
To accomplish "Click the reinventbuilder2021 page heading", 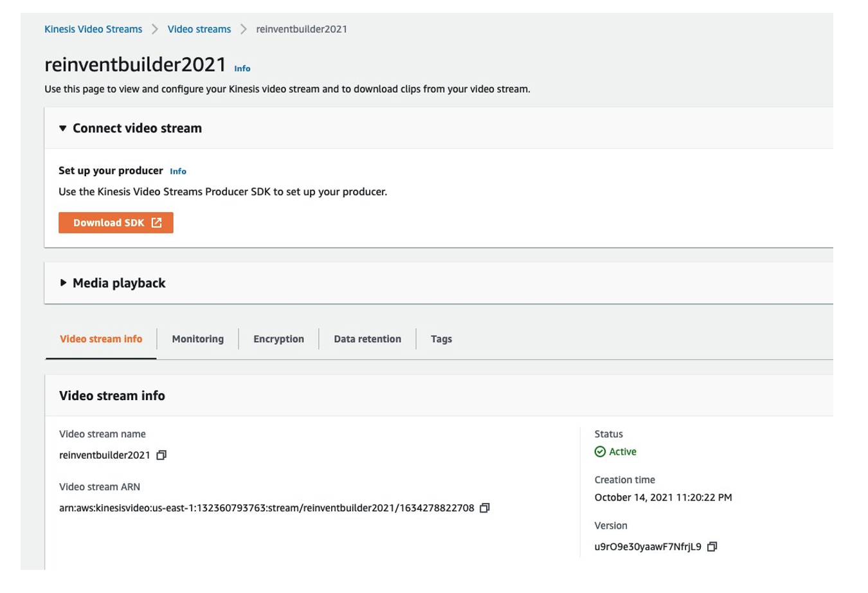I will pos(135,64).
